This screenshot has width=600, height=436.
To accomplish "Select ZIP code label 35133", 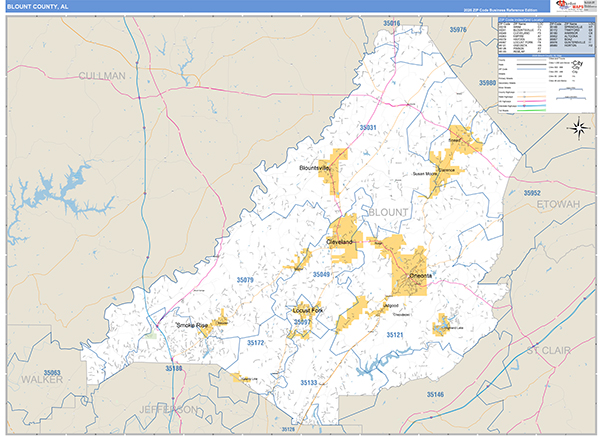I will pyautogui.click(x=308, y=383).
